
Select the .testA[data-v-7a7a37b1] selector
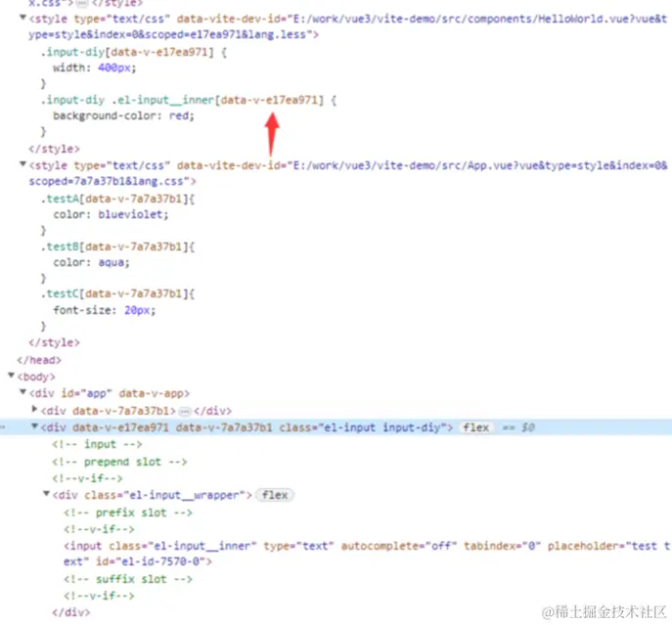[x=117, y=199]
